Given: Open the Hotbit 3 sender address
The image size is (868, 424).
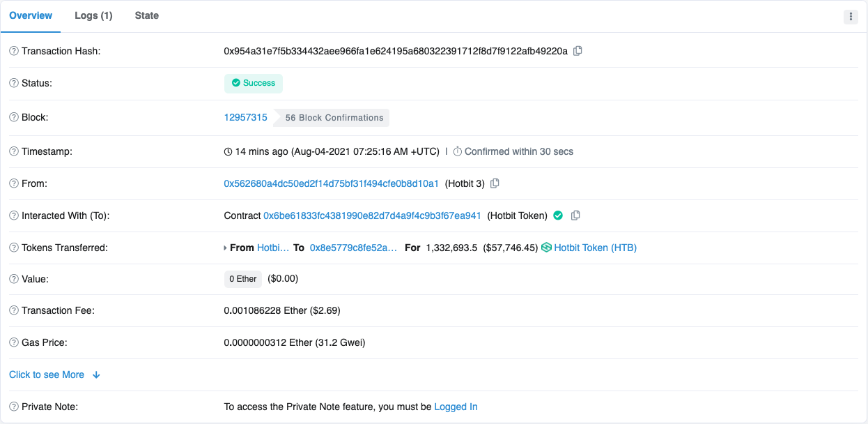Looking at the screenshot, I should pyautogui.click(x=331, y=183).
